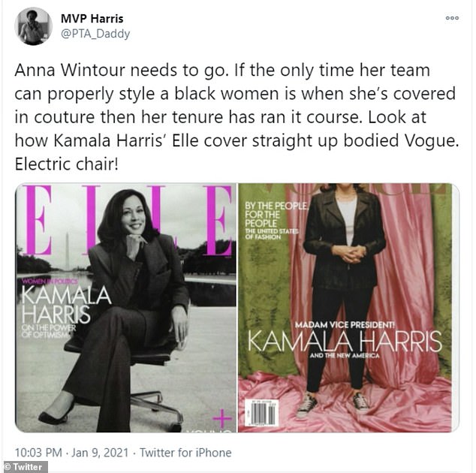The image size is (476, 473).
Task: Open the @PTA_Daddy handle link
Action: tap(95, 34)
